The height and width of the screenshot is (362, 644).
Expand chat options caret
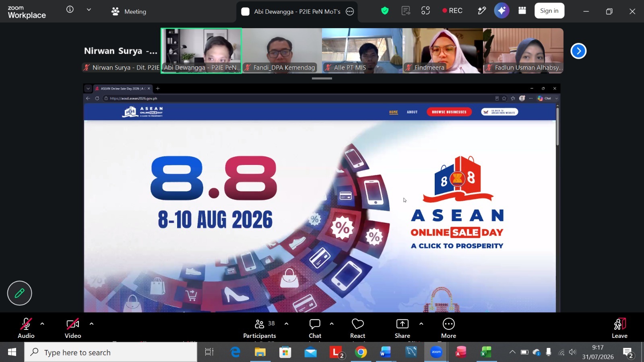coord(332,323)
